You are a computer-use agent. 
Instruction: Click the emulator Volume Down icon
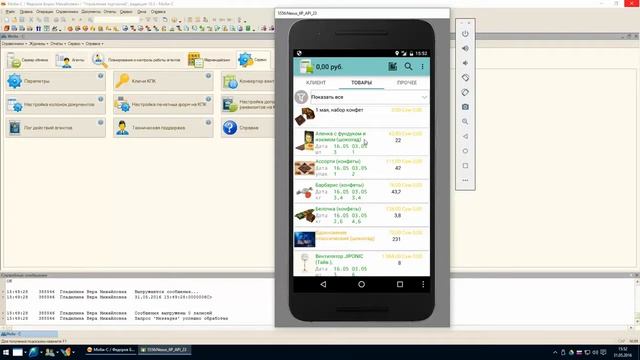click(x=465, y=63)
